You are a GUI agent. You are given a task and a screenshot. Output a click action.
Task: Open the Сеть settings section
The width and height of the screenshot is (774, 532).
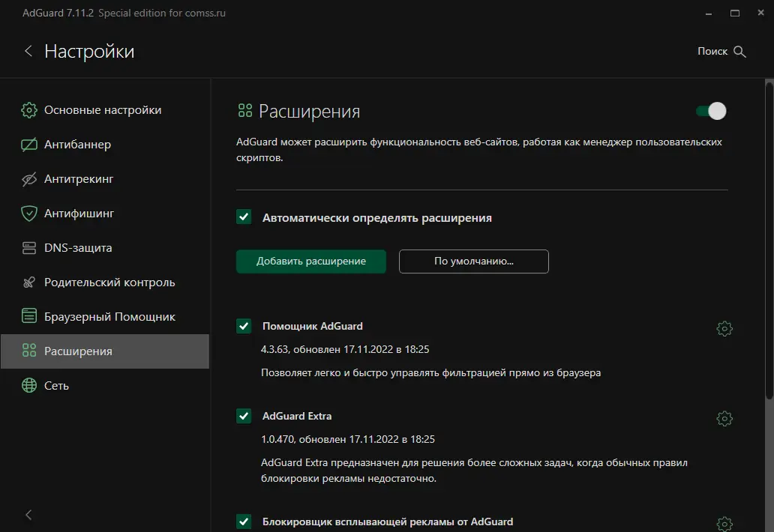tap(56, 386)
